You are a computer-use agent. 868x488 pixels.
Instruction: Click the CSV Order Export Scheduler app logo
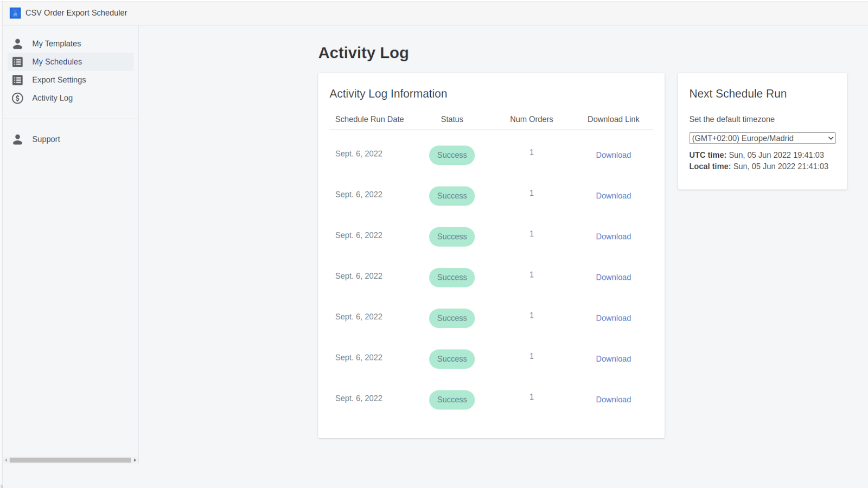pyautogui.click(x=15, y=12)
